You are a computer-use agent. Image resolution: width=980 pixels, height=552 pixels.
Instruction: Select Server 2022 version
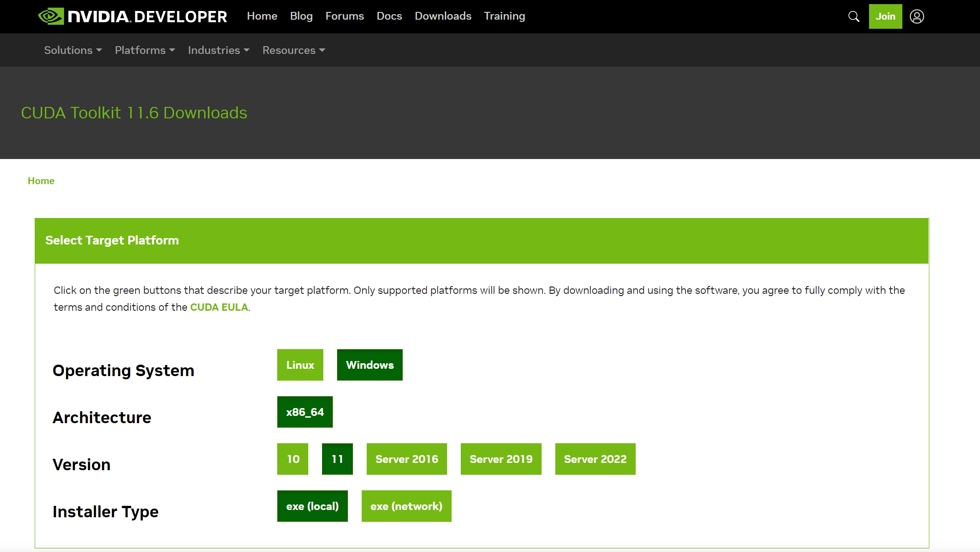595,459
